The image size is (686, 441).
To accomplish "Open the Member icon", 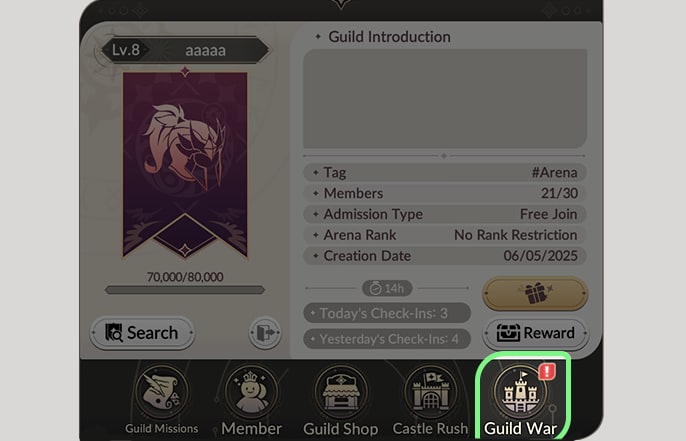I will (251, 392).
